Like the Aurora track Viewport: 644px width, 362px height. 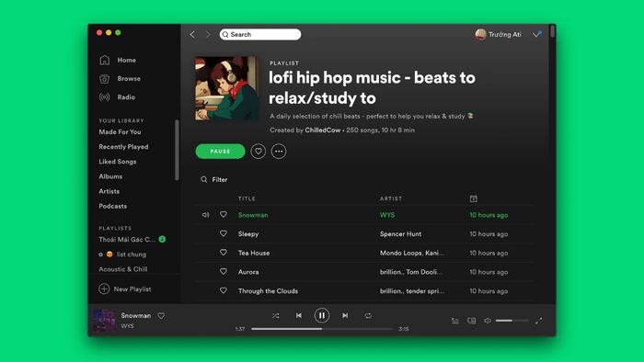coord(223,271)
